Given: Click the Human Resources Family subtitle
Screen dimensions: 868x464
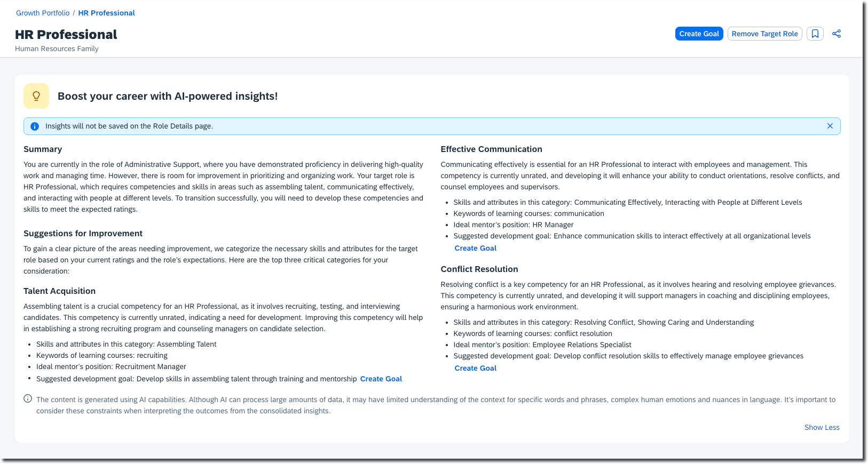Looking at the screenshot, I should click(57, 49).
